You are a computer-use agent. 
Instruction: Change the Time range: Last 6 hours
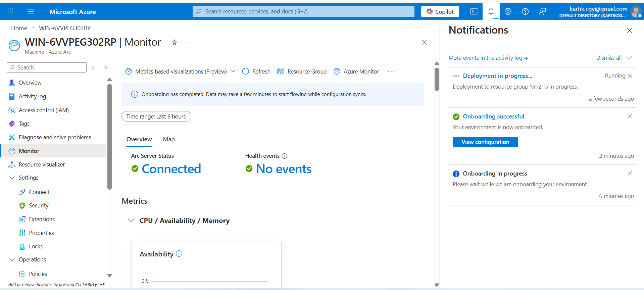156,116
